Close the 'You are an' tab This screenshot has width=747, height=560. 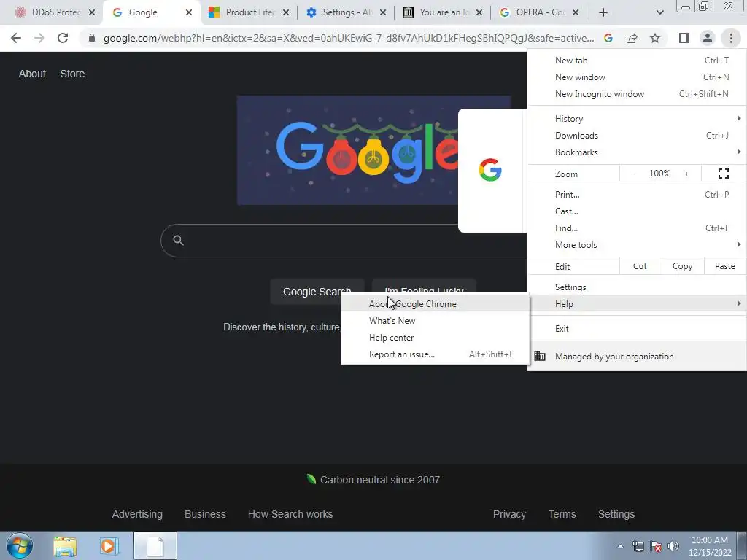[479, 12]
